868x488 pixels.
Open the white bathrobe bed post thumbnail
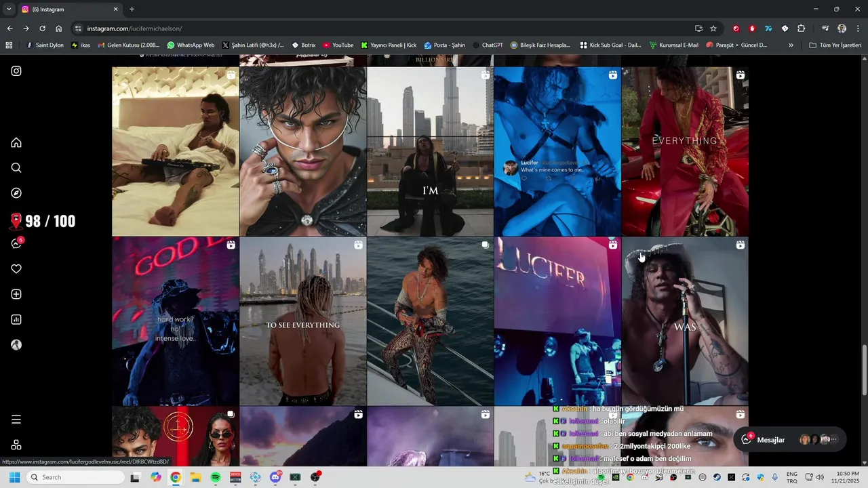pyautogui.click(x=175, y=151)
